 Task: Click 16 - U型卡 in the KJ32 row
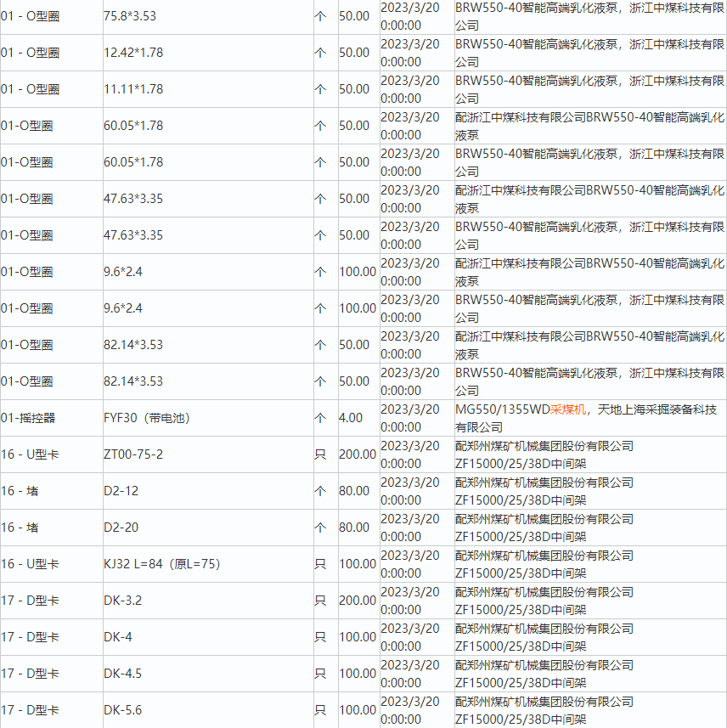pyautogui.click(x=51, y=564)
